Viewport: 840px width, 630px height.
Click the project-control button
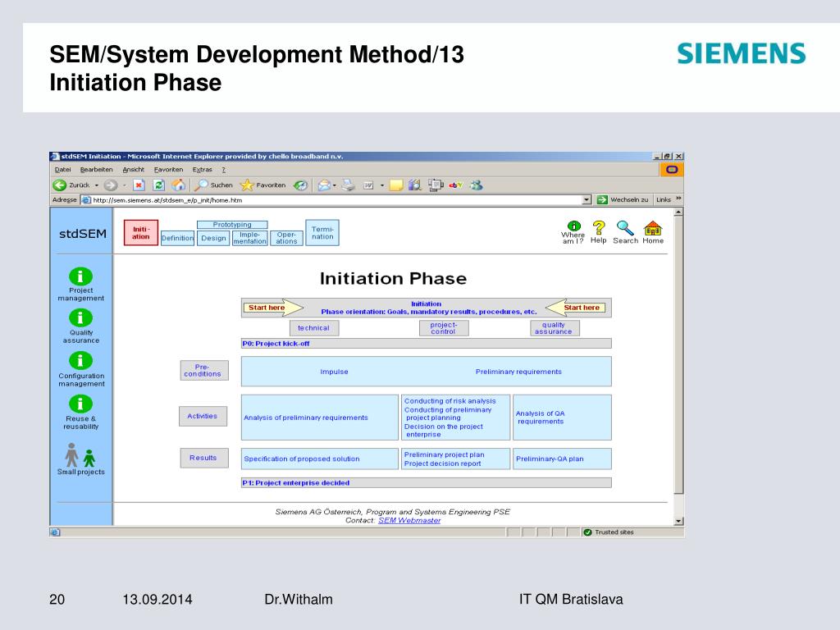444,328
